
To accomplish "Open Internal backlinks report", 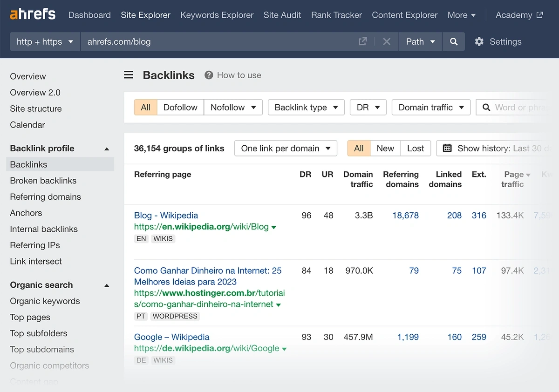I will 44,229.
